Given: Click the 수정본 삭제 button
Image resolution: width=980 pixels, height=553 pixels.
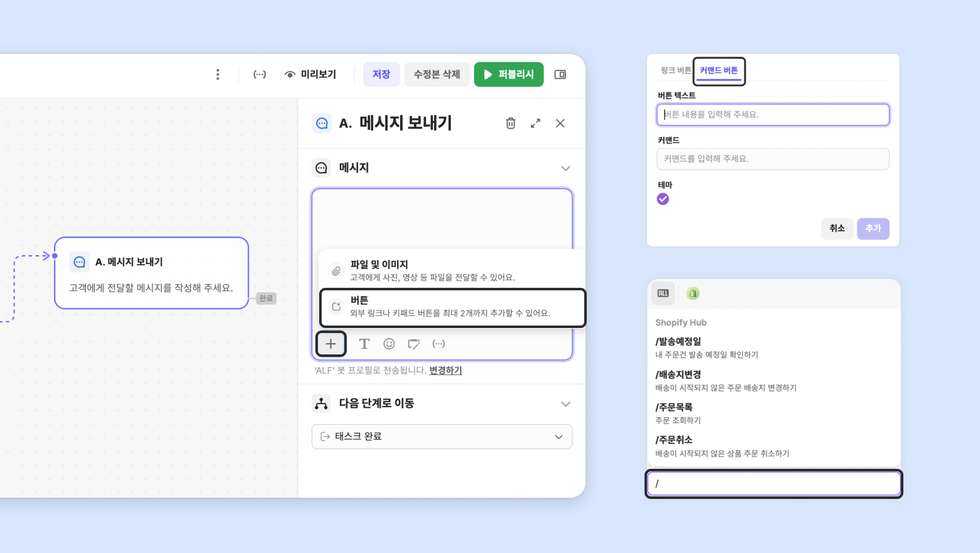Looking at the screenshot, I should 437,74.
